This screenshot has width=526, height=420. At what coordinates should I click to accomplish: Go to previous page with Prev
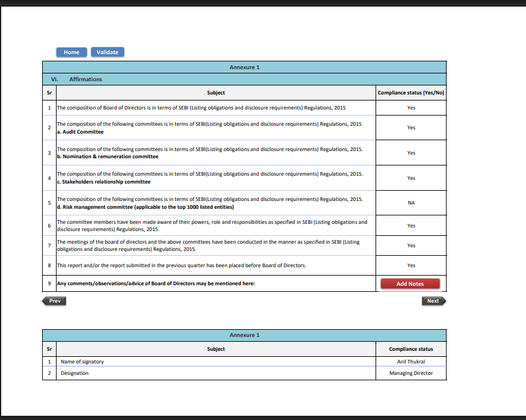[54, 301]
